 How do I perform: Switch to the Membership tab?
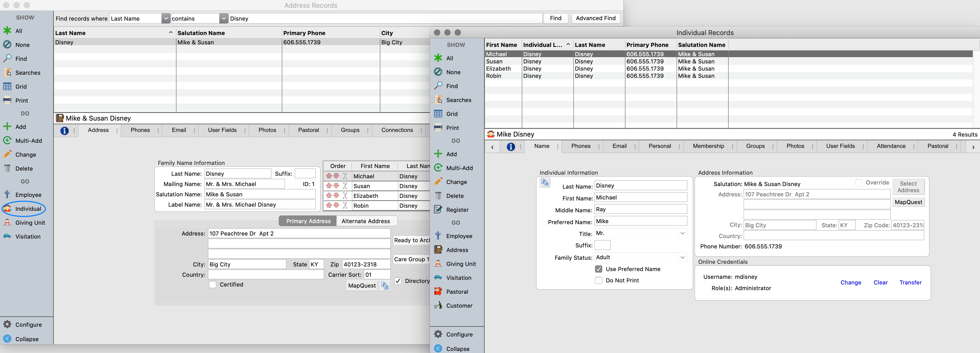click(708, 146)
